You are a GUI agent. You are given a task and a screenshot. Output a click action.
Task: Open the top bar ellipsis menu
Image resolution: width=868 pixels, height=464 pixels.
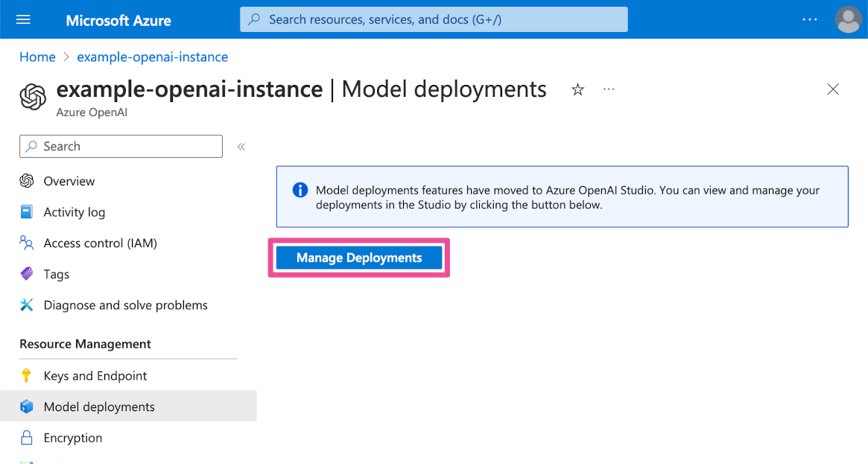(809, 19)
